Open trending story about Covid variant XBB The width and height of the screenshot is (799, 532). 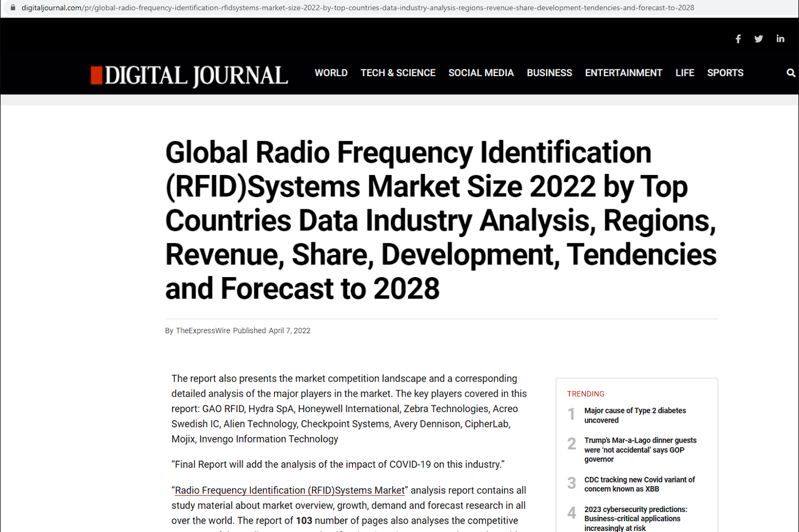coord(639,484)
